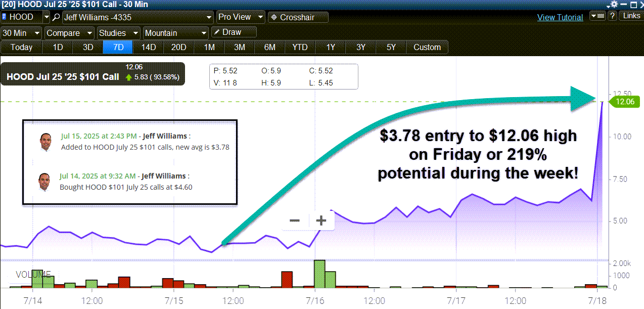
Task: Expand the HOOD symbol dropdown arrow
Action: pyautogui.click(x=47, y=17)
